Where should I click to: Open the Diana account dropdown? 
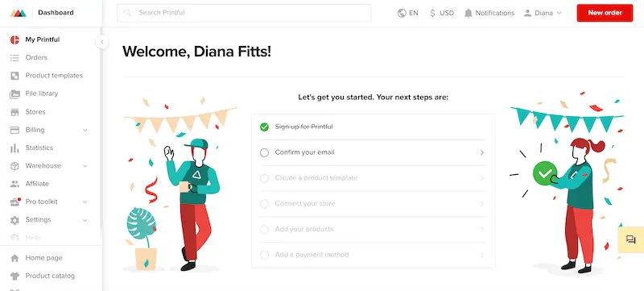[x=543, y=13]
